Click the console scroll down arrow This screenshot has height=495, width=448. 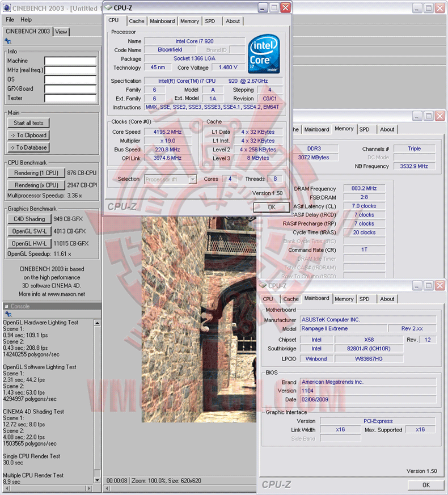[97, 480]
